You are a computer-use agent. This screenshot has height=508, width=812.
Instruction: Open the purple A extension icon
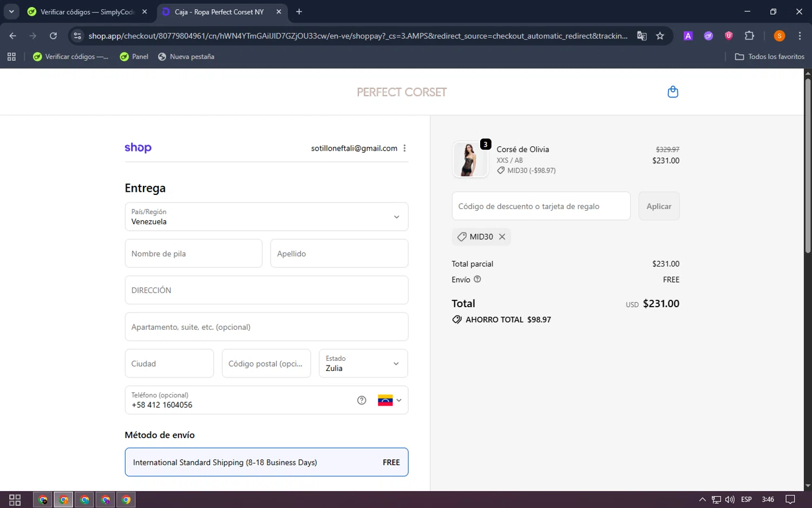688,36
